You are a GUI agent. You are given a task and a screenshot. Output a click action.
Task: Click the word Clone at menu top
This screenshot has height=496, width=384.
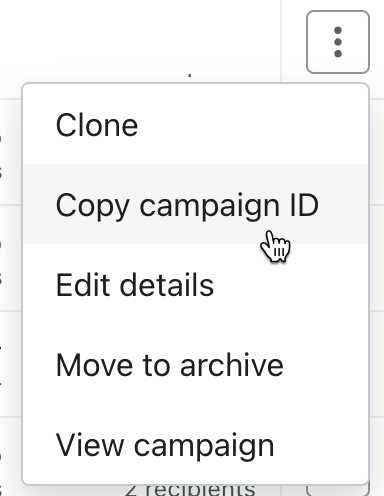(97, 125)
